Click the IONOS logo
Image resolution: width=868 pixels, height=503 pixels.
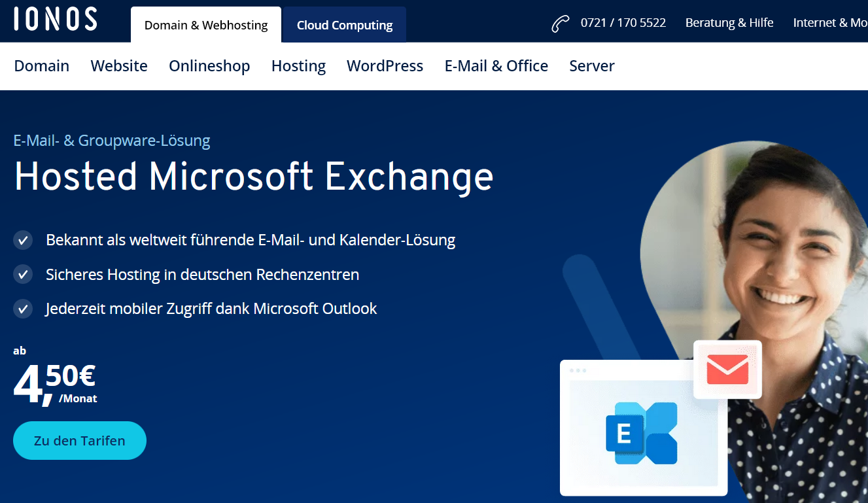56,20
